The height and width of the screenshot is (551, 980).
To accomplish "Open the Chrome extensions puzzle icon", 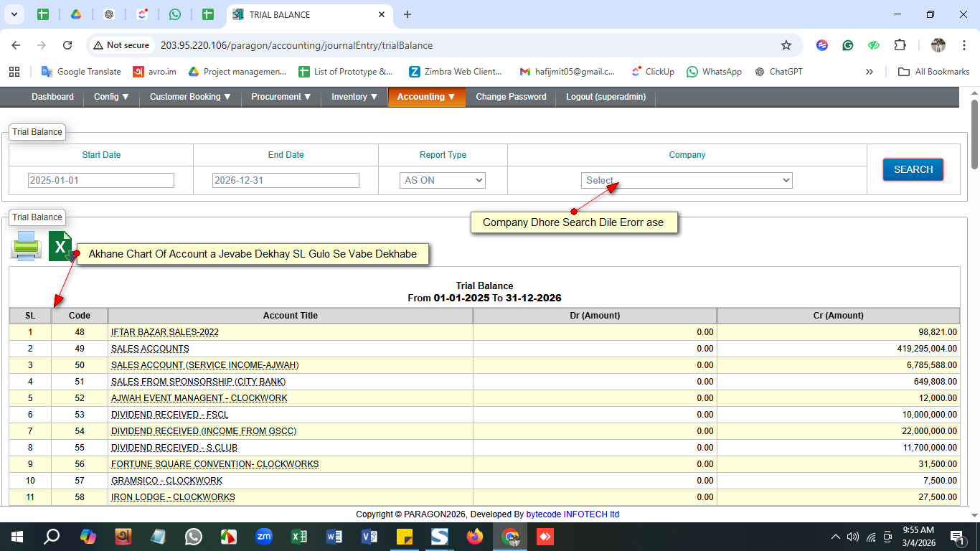I will coord(900,45).
